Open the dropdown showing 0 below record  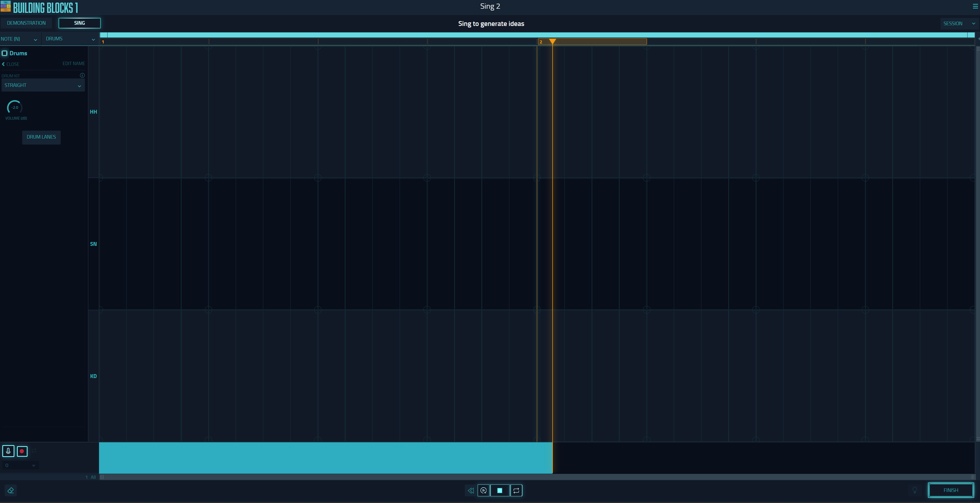(20, 465)
